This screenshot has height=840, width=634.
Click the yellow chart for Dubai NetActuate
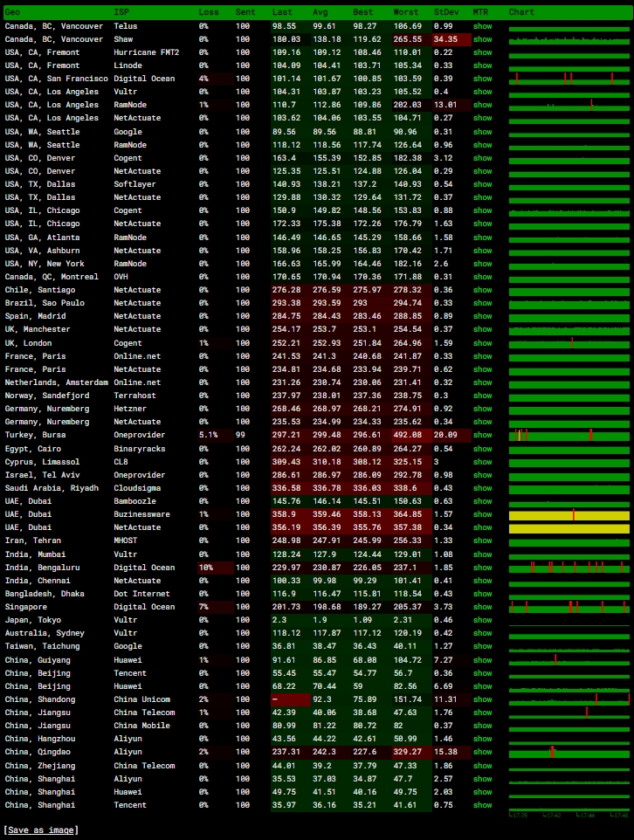[x=569, y=529]
